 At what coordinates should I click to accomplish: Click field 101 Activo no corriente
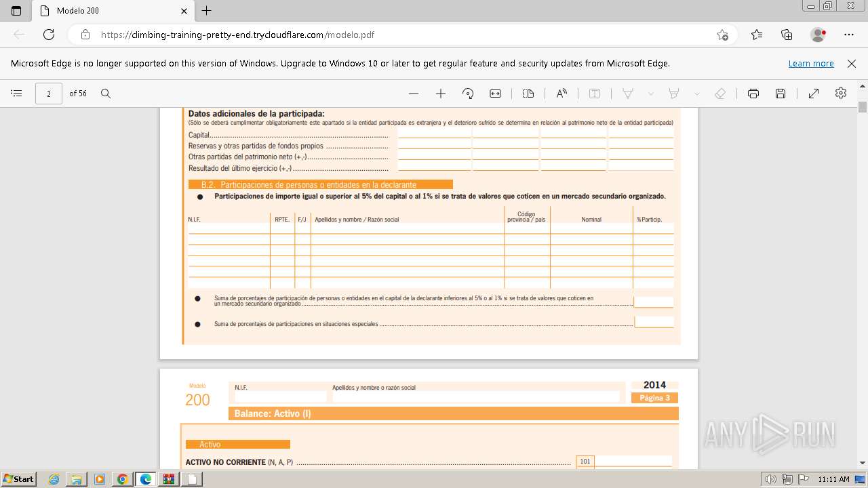tap(633, 462)
